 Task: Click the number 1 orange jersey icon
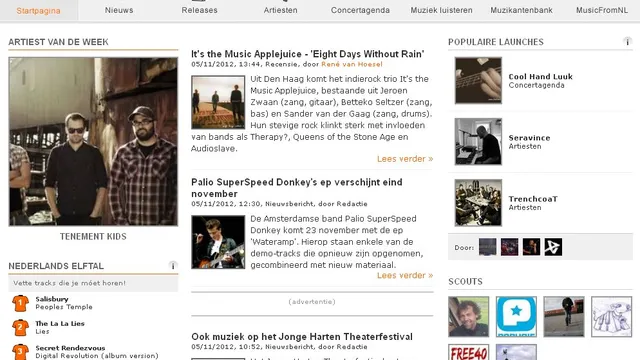(x=20, y=303)
